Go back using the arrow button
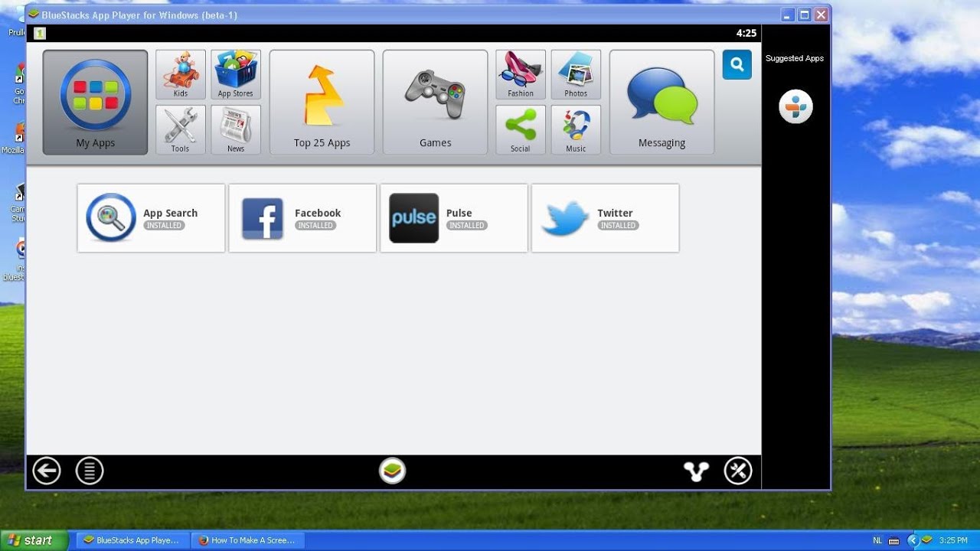 tap(47, 471)
